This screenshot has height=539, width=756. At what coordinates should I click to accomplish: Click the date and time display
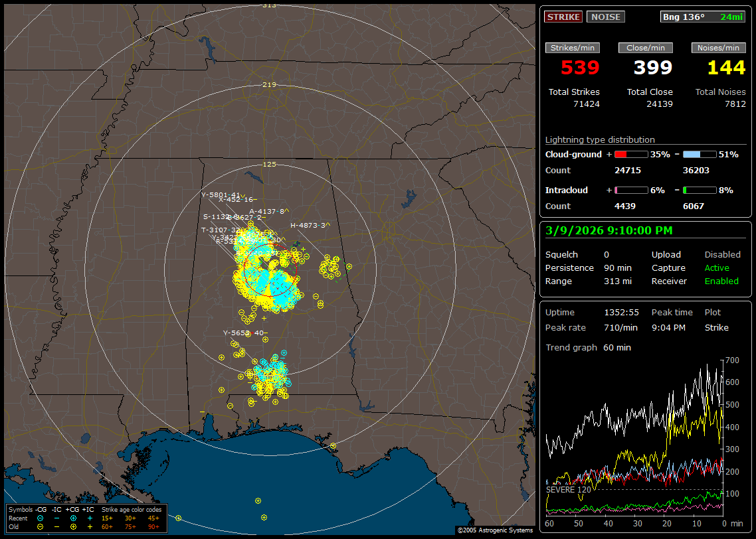[x=609, y=231]
